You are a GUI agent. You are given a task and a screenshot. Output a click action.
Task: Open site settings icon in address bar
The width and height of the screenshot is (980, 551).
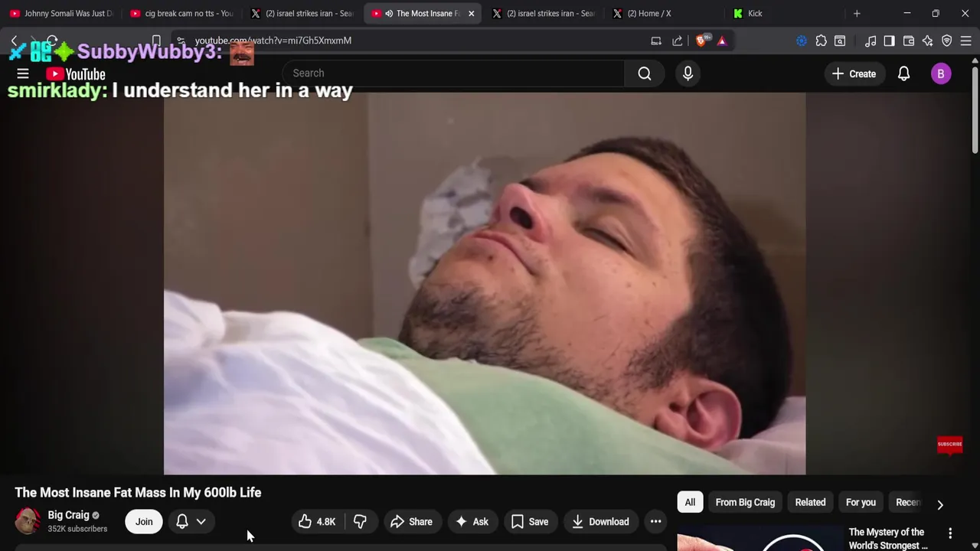(x=181, y=41)
